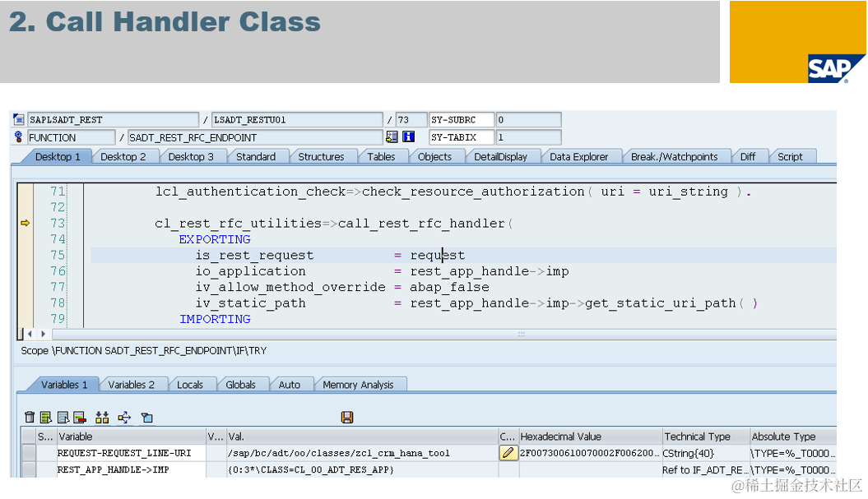The height and width of the screenshot is (499, 868).
Task: Click the filter layout icon in variables toolbar
Action: point(146,418)
